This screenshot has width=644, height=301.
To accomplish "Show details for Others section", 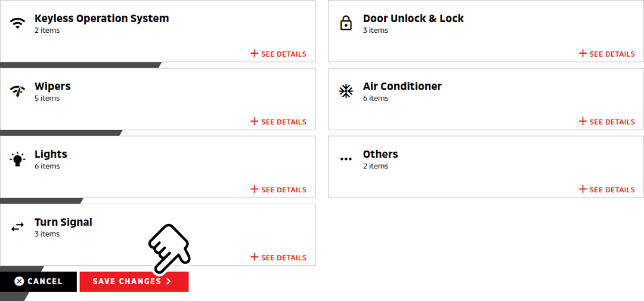I will tap(607, 189).
